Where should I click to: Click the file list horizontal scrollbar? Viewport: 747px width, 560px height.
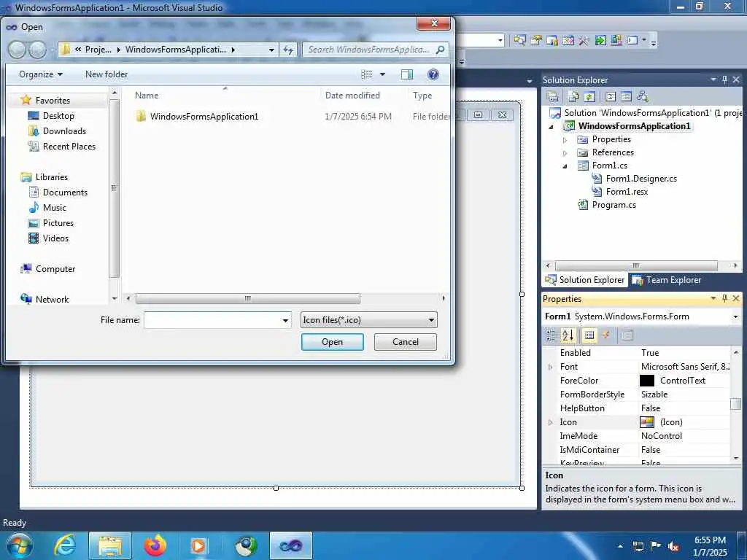248,298
